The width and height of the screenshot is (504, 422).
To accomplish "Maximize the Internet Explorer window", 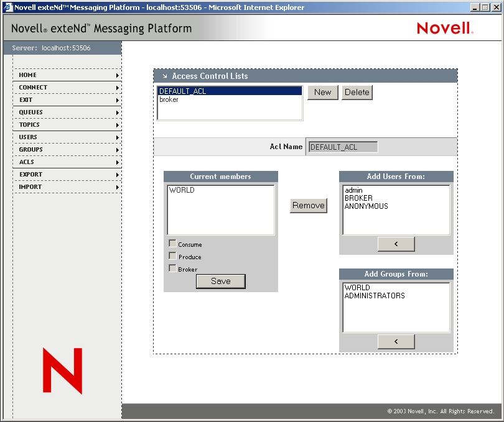I will 485,7.
